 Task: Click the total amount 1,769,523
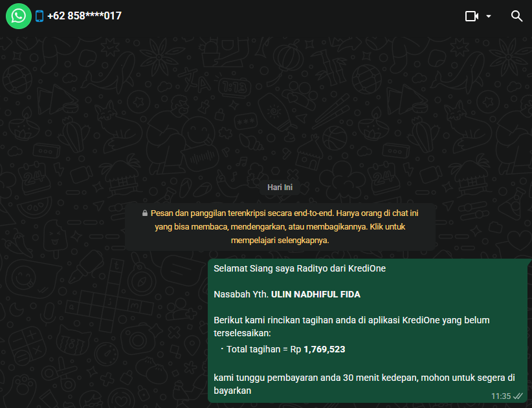click(x=324, y=349)
